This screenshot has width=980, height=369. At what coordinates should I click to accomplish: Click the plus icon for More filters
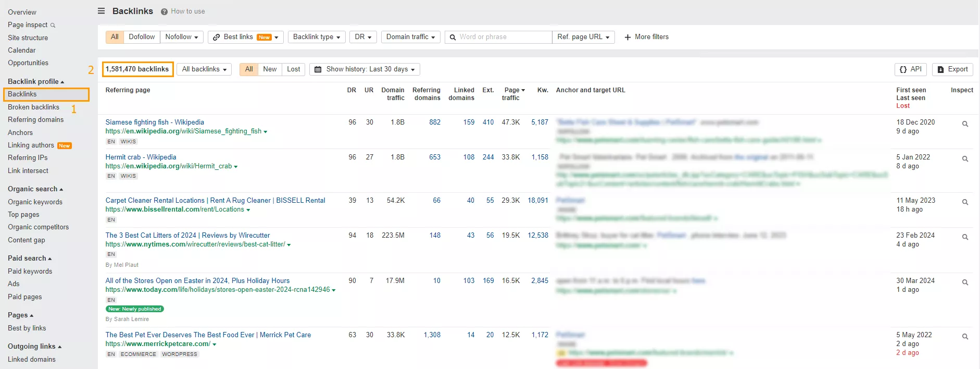coord(627,37)
